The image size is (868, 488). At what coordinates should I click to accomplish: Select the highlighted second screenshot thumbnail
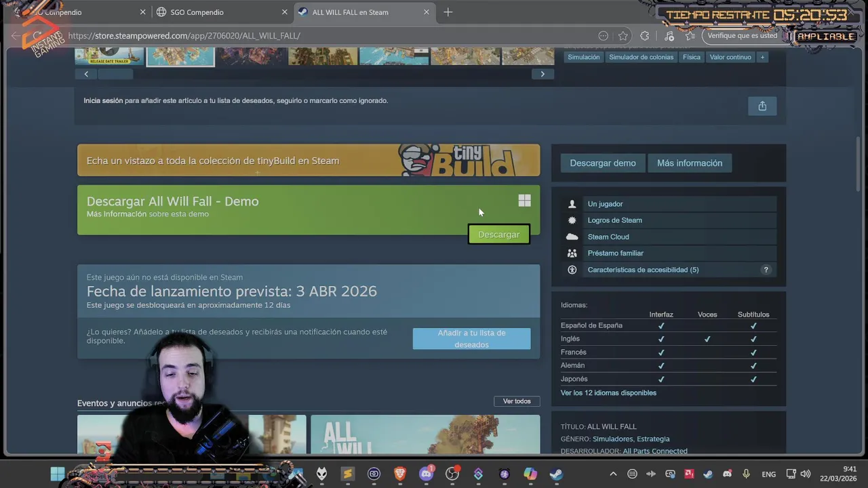click(180, 56)
